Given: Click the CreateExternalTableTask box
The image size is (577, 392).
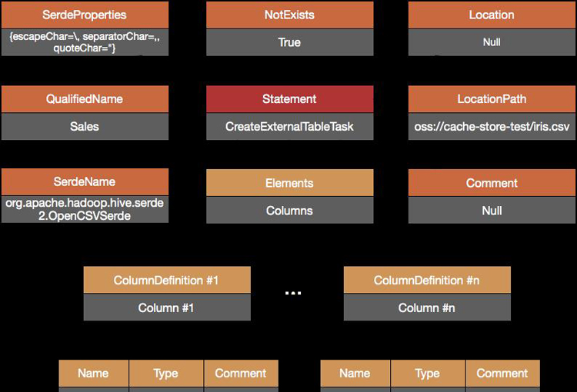Looking at the screenshot, I should tap(289, 126).
